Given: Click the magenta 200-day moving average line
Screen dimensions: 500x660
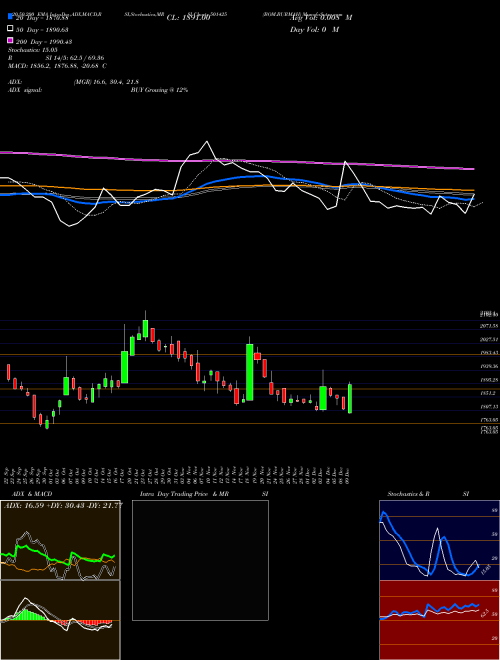Looking at the screenshot, I should (x=236, y=161).
